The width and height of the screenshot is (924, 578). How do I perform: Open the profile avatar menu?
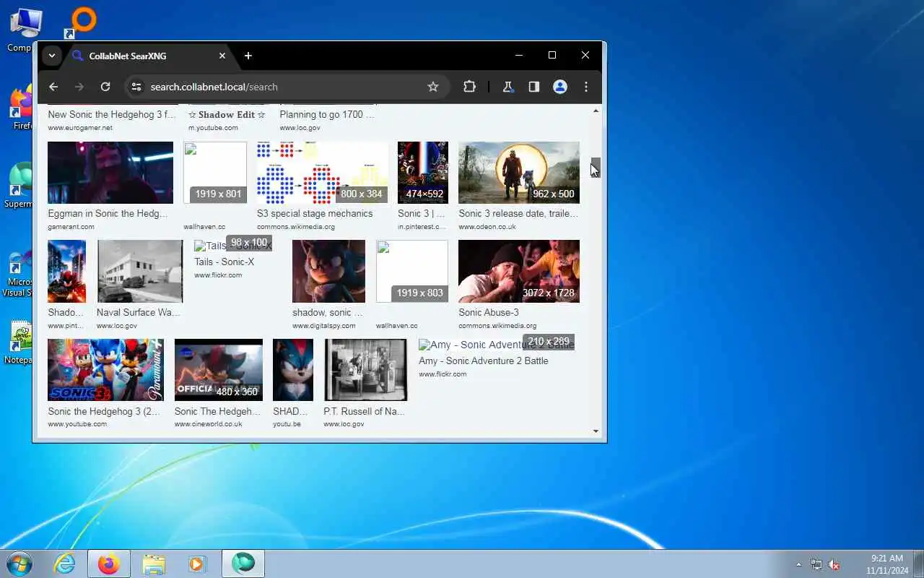pos(559,87)
